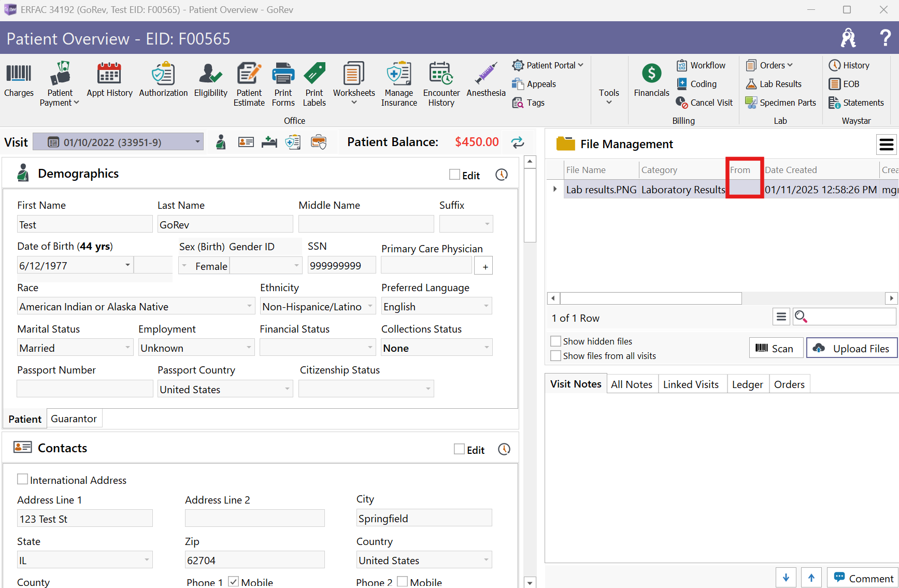This screenshot has height=588, width=899.
Task: Refresh the patient balance
Action: [517, 142]
